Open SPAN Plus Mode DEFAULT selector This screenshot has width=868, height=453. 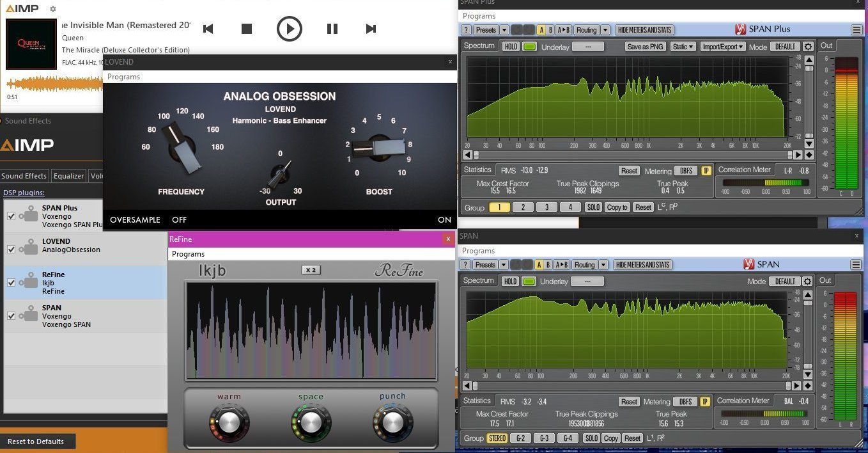(x=785, y=47)
